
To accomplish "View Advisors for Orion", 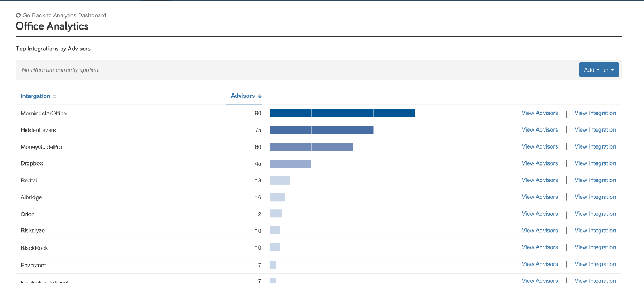I will click(540, 214).
